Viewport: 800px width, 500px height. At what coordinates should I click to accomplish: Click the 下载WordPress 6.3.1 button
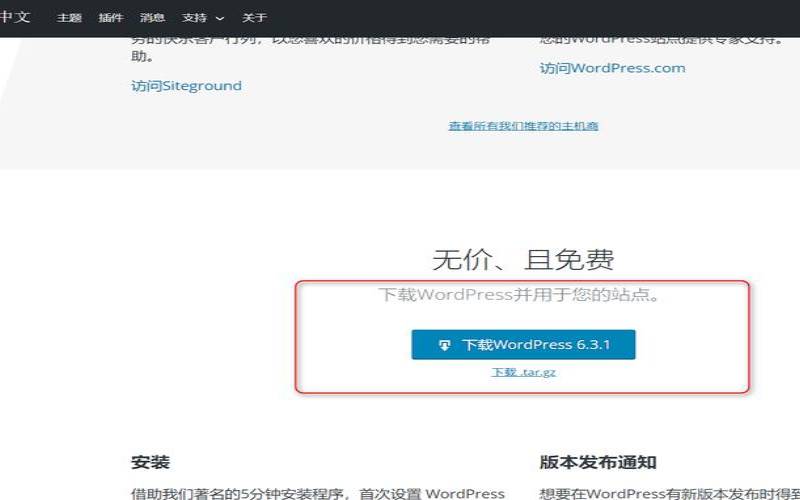click(523, 344)
